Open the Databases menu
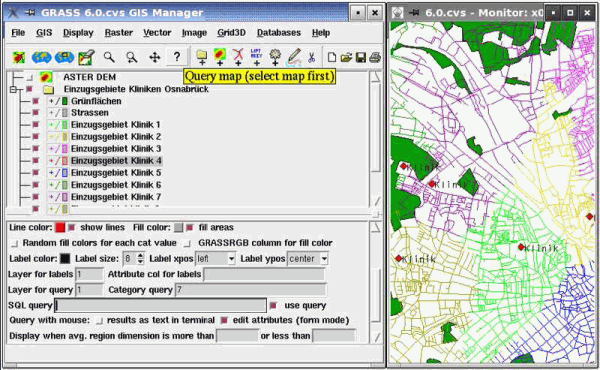 coord(279,33)
